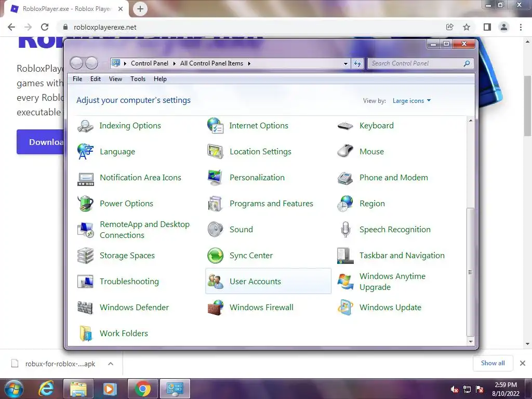Expand the address bar history dropdown arrow
532x399 pixels.
[345, 63]
